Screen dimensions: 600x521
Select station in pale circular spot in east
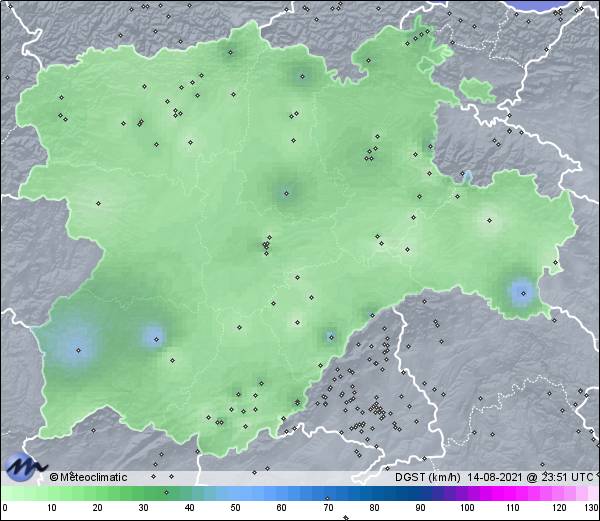click(489, 220)
